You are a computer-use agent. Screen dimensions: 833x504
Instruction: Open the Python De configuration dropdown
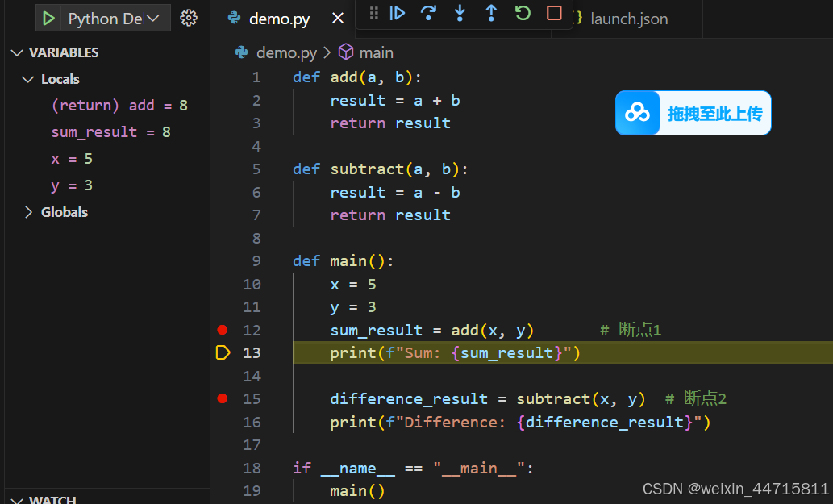102,17
